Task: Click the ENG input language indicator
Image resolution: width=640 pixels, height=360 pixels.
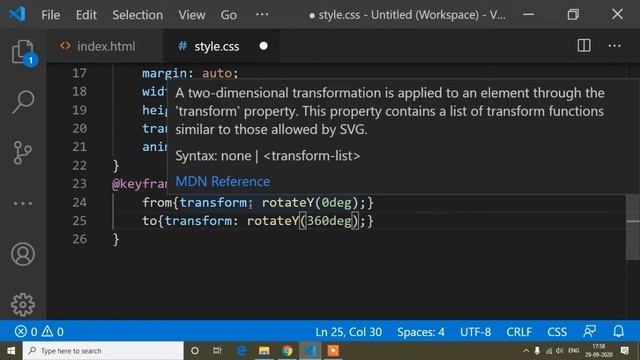Action: click(573, 351)
